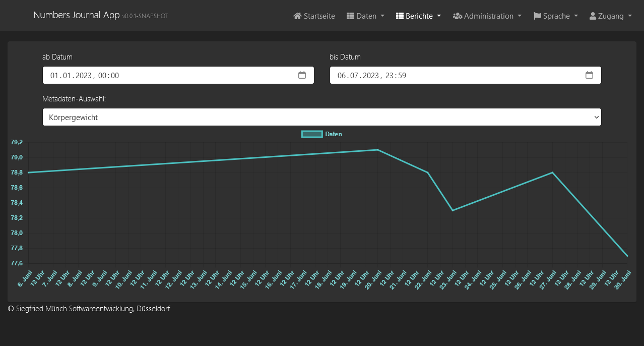Open calendar picker in bis Datum field

pyautogui.click(x=589, y=75)
